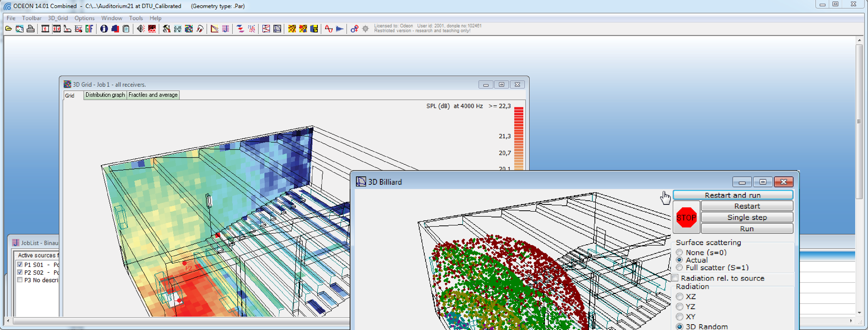Viewport: 868px width, 330px height.
Task: Open the Window menu
Action: [x=111, y=18]
